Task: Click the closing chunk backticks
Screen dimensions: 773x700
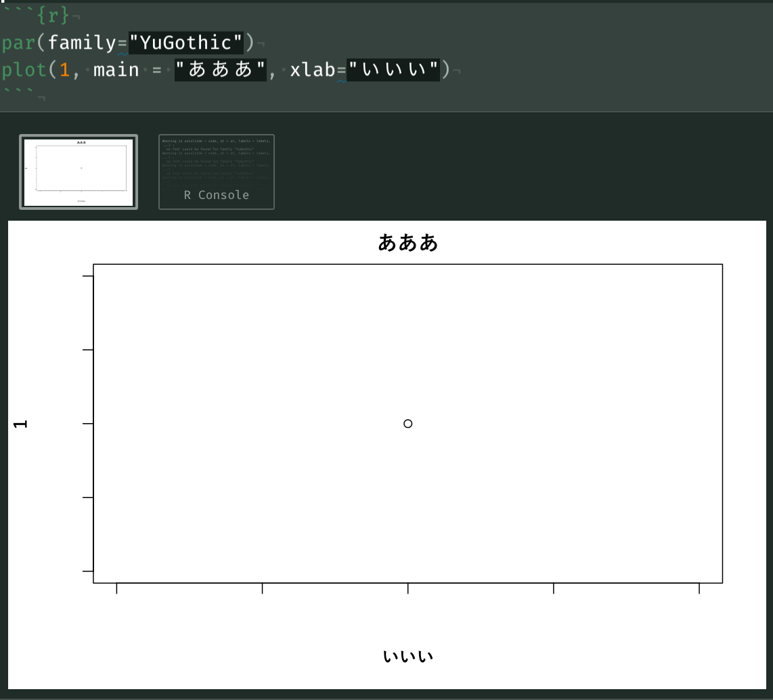Action: 19,91
